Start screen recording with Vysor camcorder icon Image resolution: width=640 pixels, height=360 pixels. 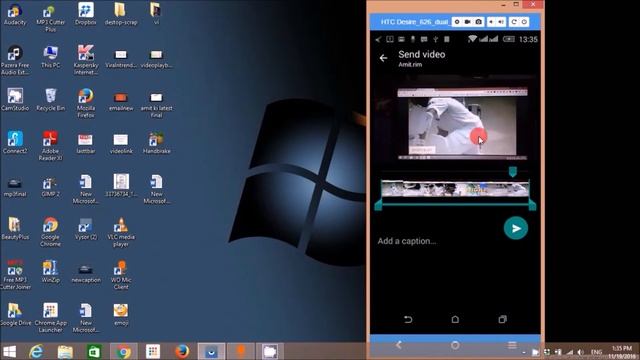468,22
